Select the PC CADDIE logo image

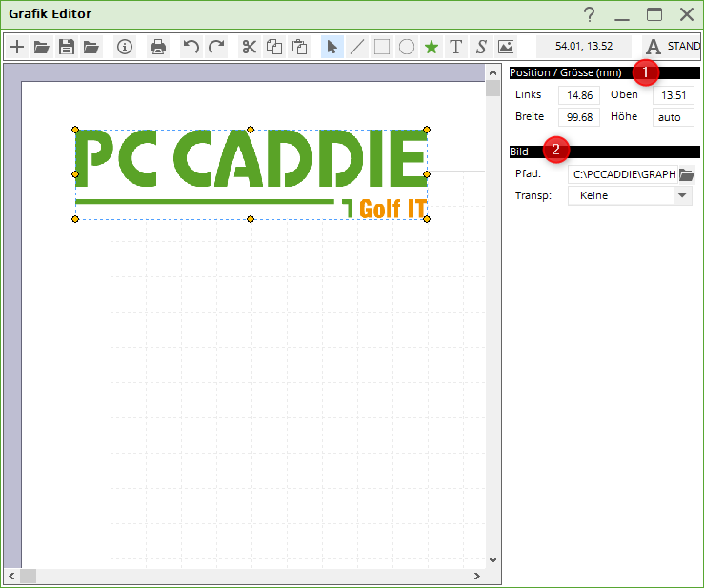(251, 174)
